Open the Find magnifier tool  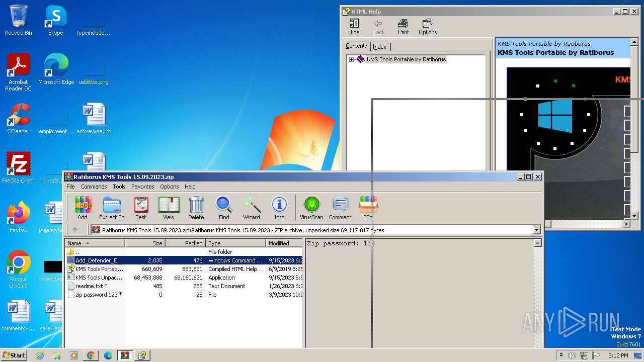[224, 208]
